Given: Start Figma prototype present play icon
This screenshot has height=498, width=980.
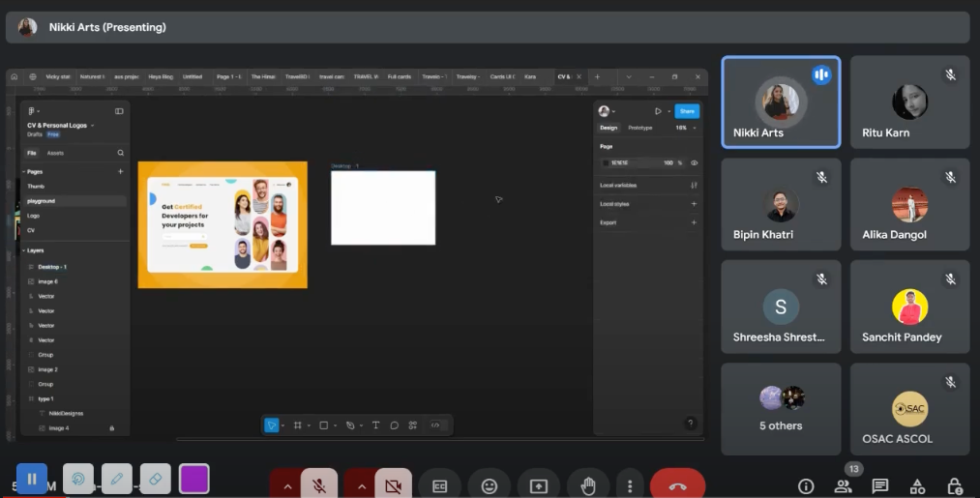Looking at the screenshot, I should [x=658, y=111].
